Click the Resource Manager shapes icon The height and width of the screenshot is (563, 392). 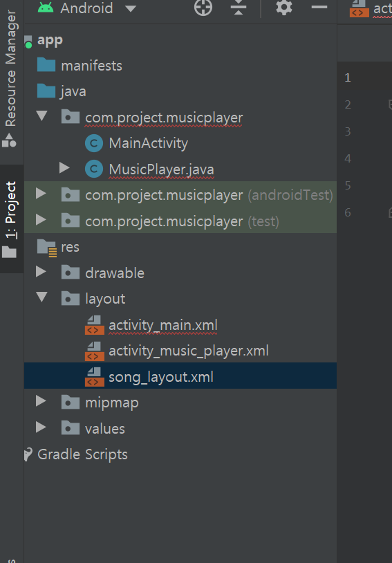coord(10,140)
